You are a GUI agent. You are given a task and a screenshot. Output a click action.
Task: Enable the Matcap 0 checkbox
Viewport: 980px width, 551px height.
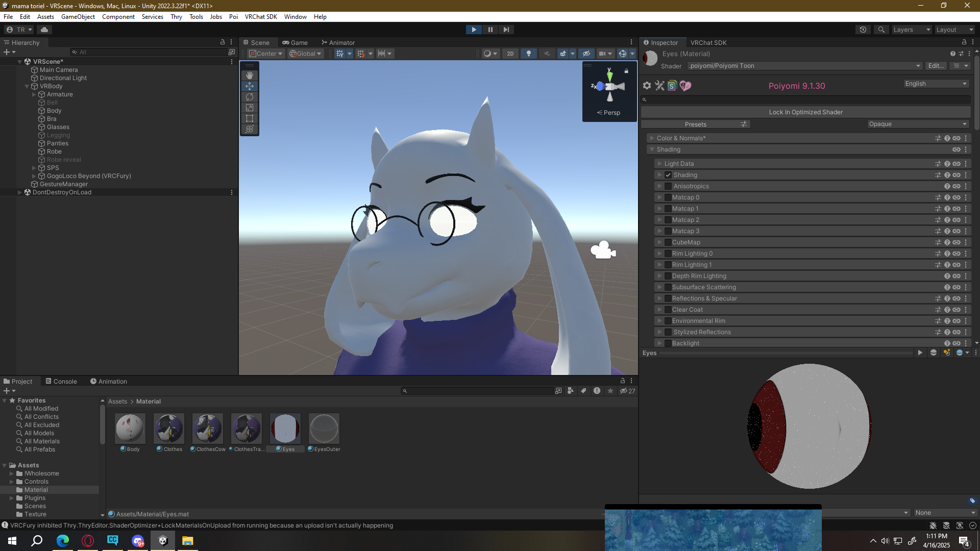pos(668,197)
